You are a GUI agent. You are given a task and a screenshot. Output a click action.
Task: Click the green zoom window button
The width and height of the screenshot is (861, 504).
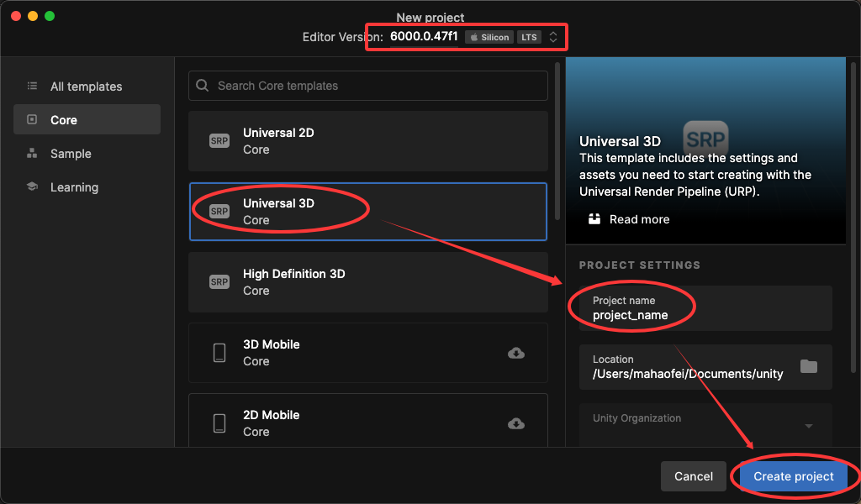point(50,16)
